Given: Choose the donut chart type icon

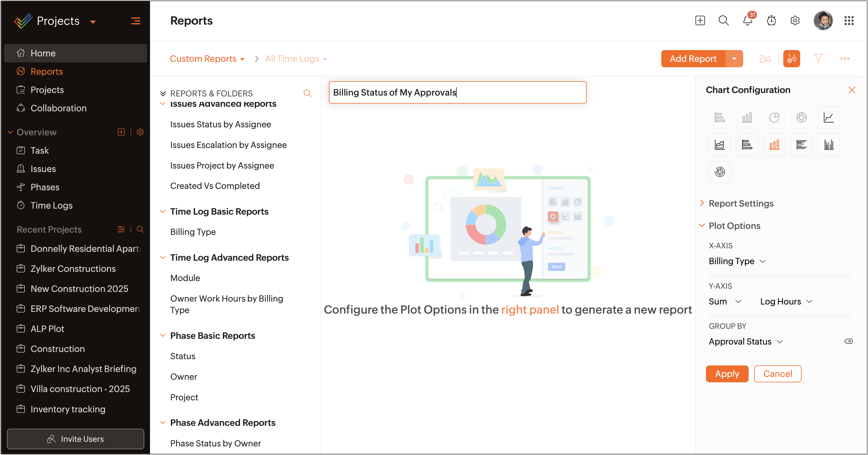Looking at the screenshot, I should (x=801, y=118).
